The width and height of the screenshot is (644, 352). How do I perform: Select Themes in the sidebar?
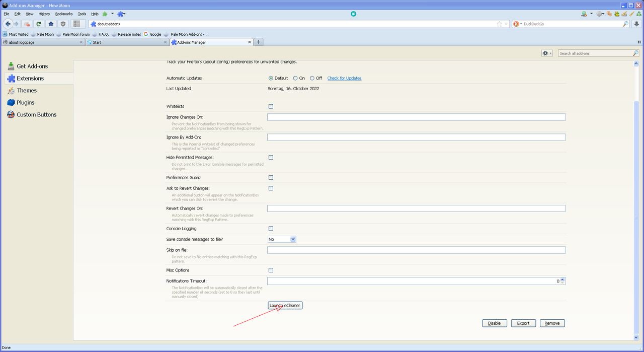point(39,91)
